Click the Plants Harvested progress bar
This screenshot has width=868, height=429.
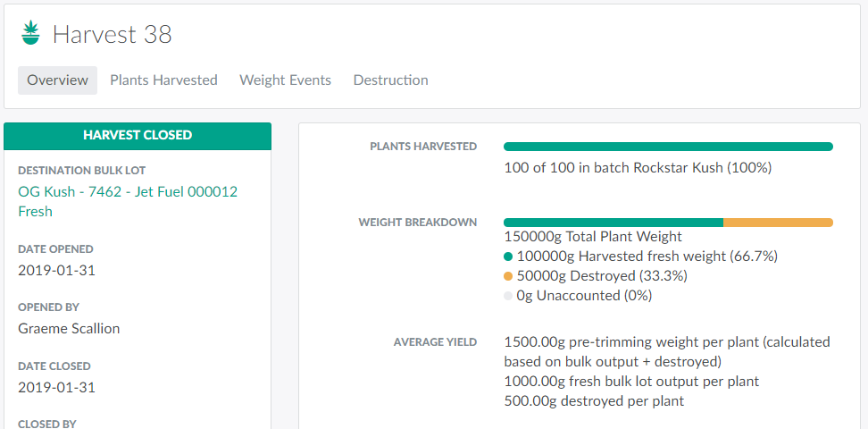tap(668, 147)
